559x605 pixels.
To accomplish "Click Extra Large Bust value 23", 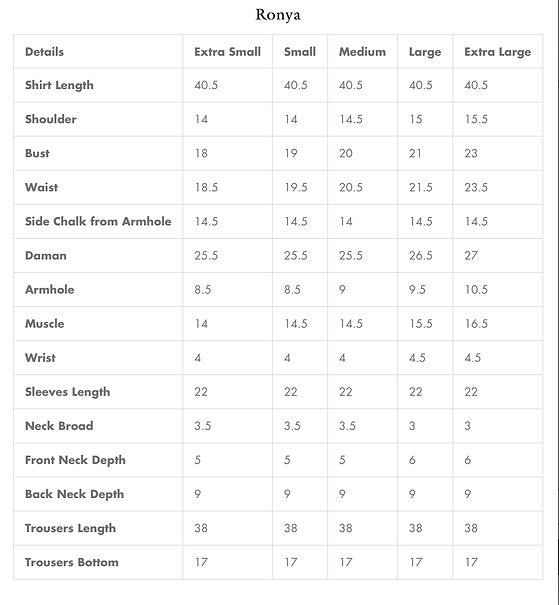I will pyautogui.click(x=471, y=153).
